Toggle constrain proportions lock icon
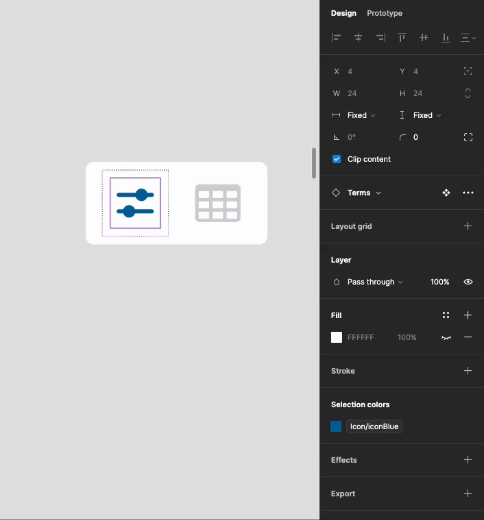 click(468, 93)
